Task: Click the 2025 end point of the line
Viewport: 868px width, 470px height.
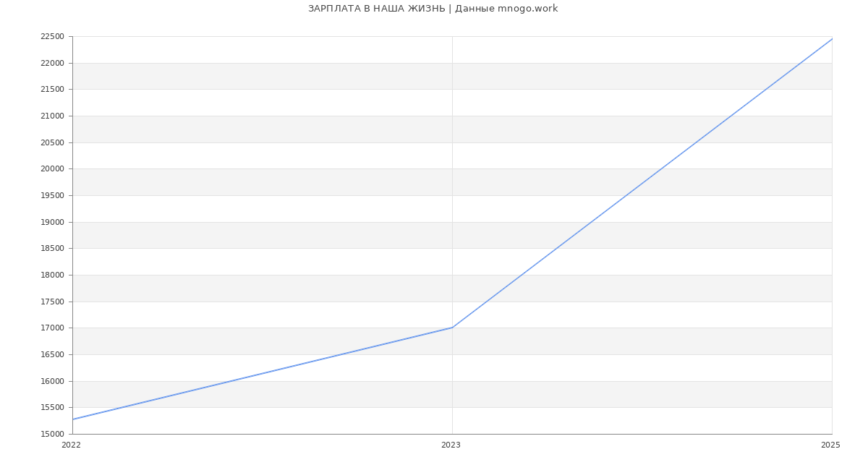Action: click(831, 39)
